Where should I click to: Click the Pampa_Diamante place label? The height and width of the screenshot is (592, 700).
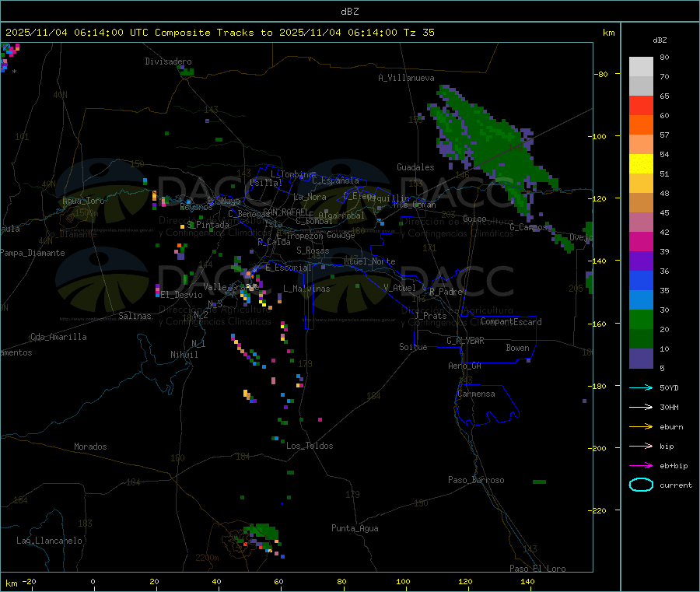(33, 253)
